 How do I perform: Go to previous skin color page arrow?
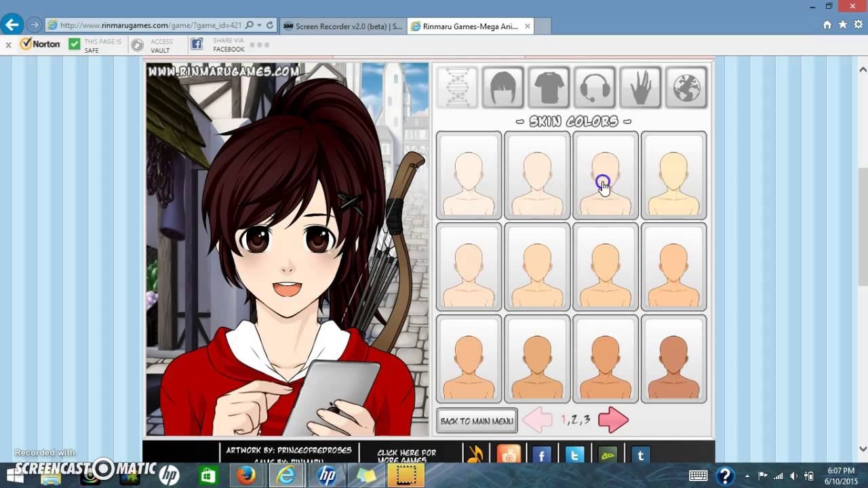538,420
